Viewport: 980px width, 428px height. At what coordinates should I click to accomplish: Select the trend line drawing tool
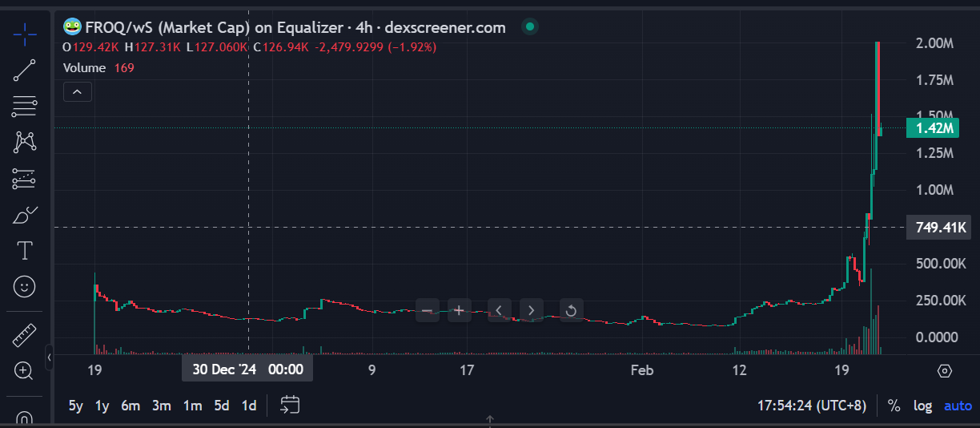click(x=25, y=71)
